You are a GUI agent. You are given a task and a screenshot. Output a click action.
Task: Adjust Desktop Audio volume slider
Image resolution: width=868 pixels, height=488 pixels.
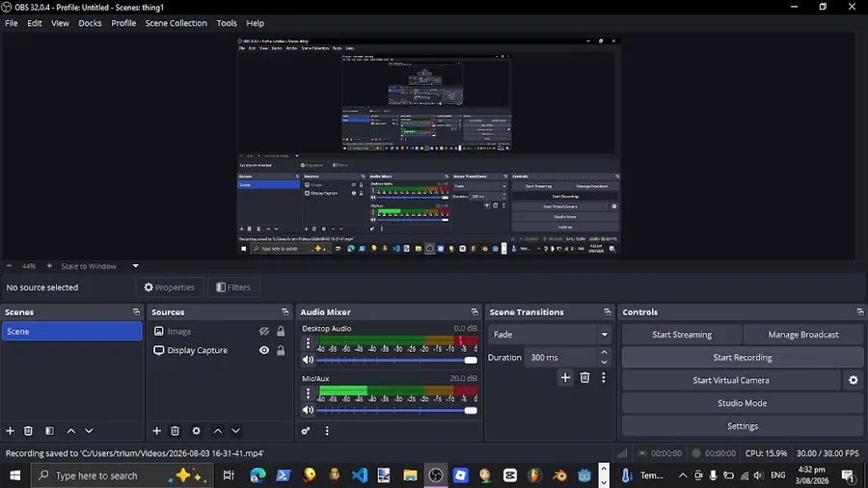[x=396, y=360]
